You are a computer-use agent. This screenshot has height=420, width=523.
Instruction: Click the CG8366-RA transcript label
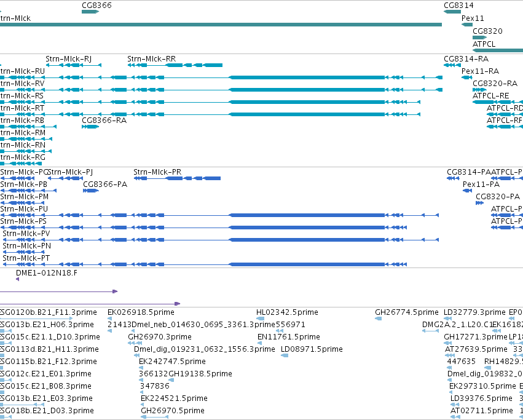tap(104, 120)
